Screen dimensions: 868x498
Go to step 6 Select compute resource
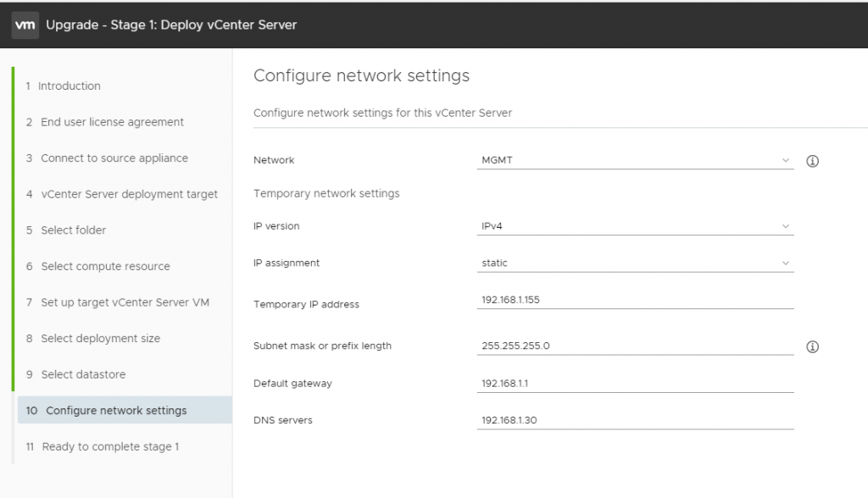[98, 266]
